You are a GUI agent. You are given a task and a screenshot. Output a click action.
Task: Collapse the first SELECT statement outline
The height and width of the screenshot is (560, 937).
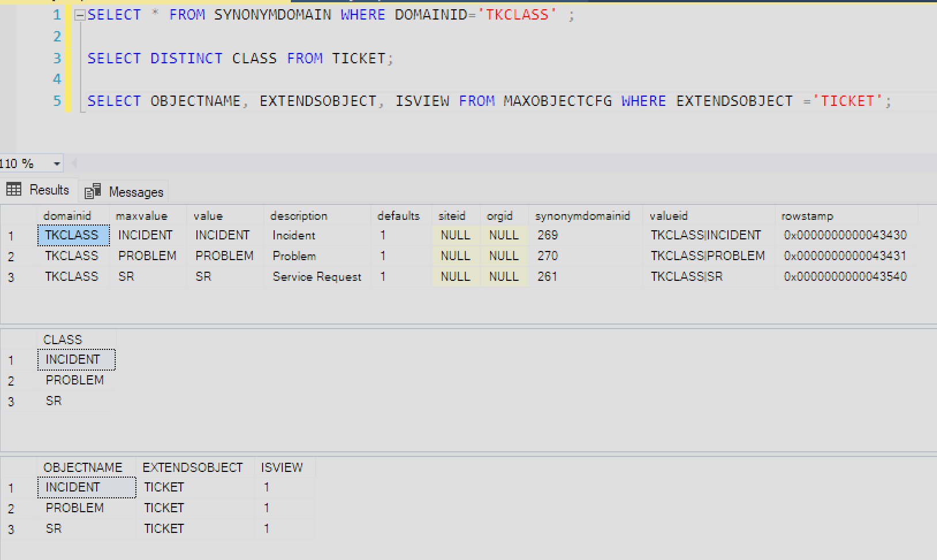(x=80, y=16)
